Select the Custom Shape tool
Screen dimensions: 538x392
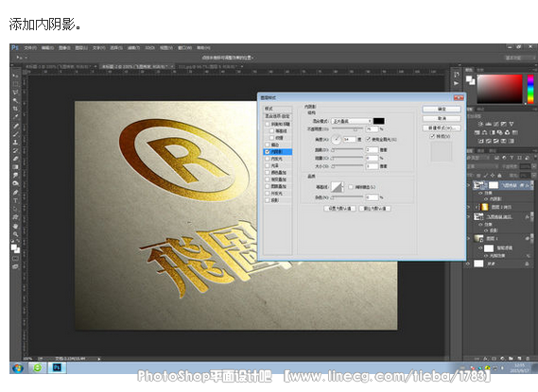tap(15, 217)
